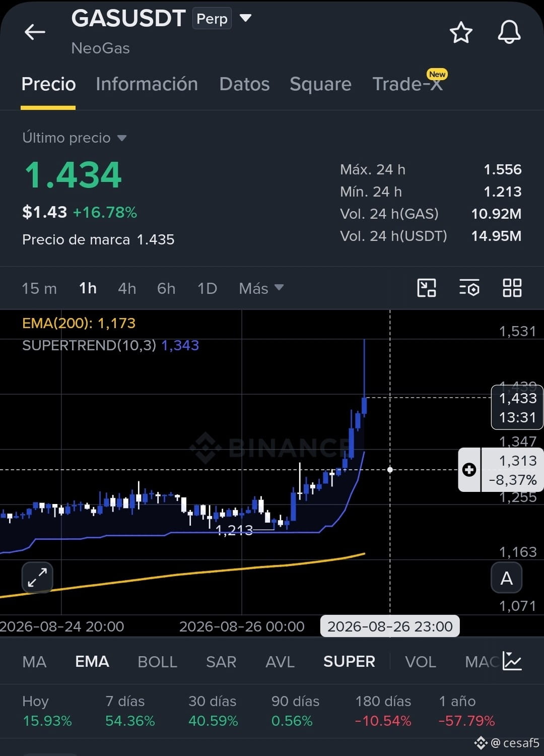544x756 pixels.
Task: Open the Datos tab
Action: tap(244, 84)
